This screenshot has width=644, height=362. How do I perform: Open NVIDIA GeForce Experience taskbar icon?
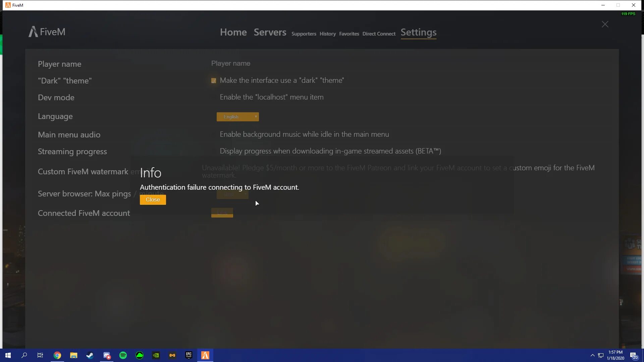coord(156,355)
